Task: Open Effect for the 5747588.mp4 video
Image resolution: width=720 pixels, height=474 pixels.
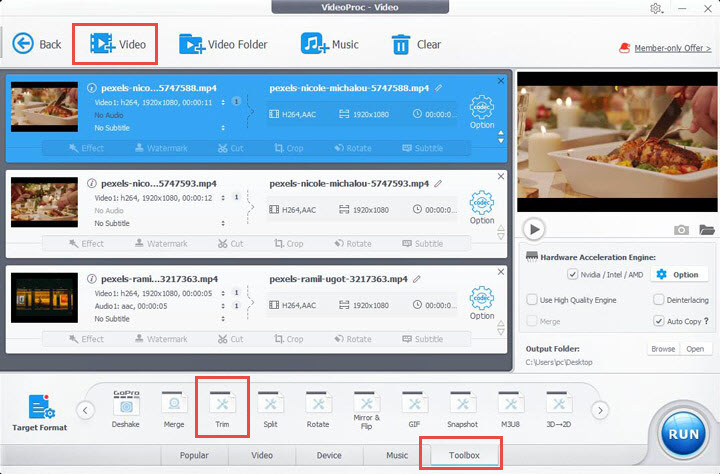Action: tap(86, 148)
